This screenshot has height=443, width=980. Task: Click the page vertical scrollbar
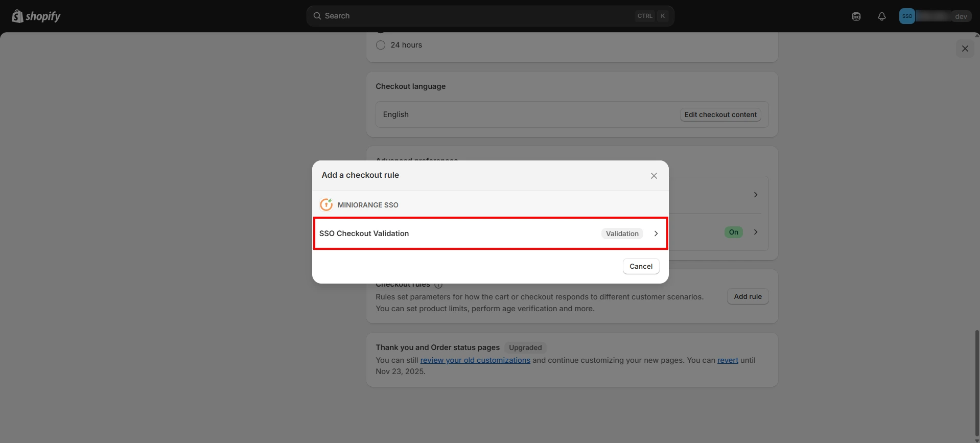977,383
